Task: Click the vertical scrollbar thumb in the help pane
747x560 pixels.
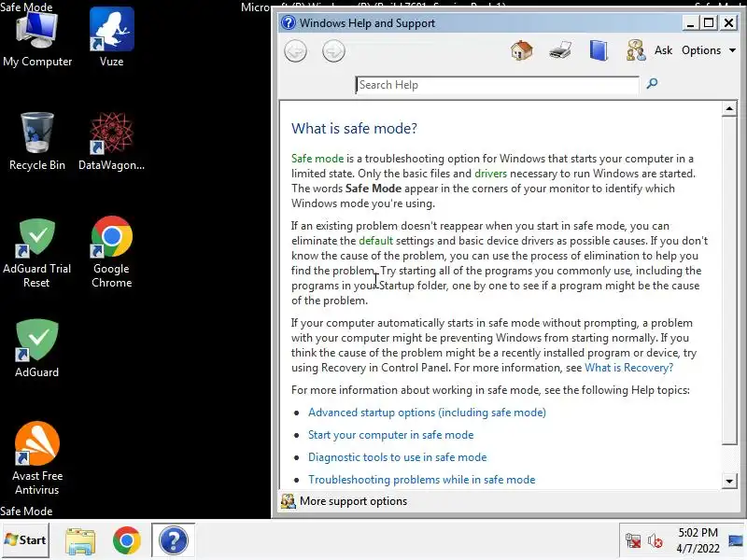Action: point(729,281)
